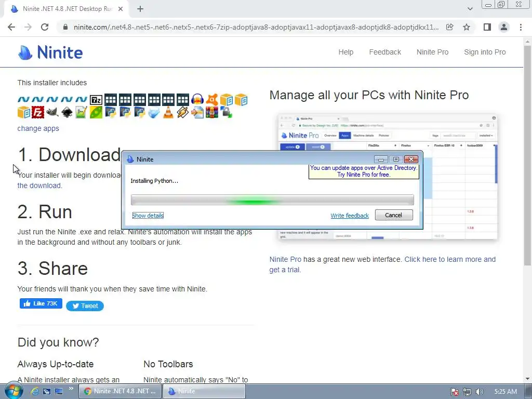The height and width of the screenshot is (399, 532).
Task: Click the WinRAR books icon
Action: click(x=212, y=112)
